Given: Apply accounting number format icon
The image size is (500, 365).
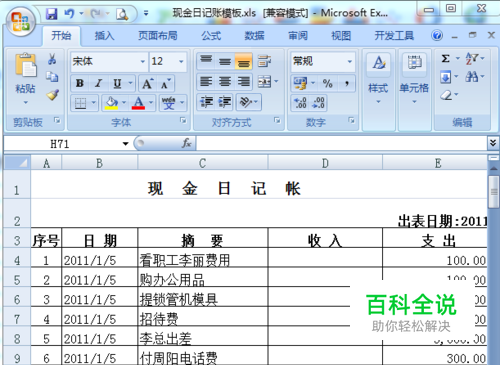Looking at the screenshot, I should coord(300,83).
